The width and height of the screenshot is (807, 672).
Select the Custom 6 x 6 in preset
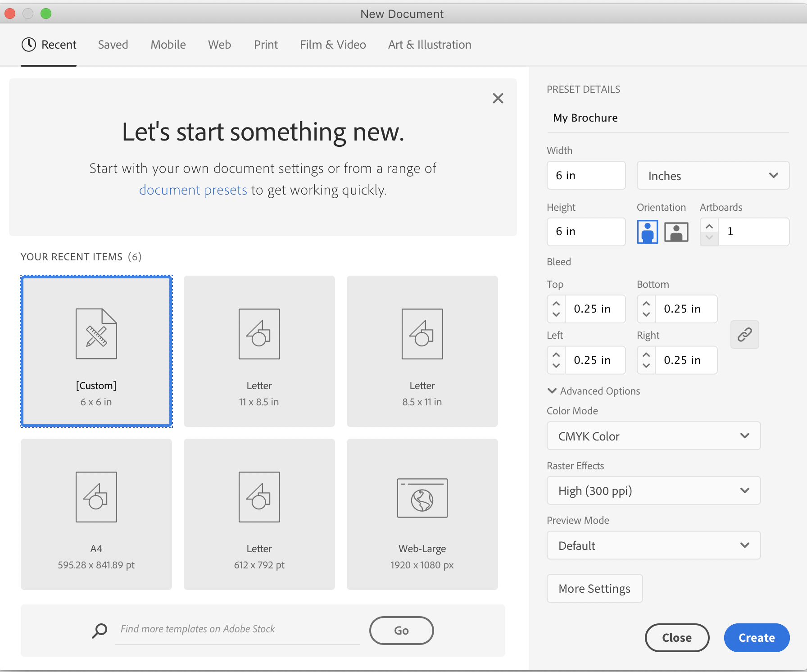click(x=96, y=351)
